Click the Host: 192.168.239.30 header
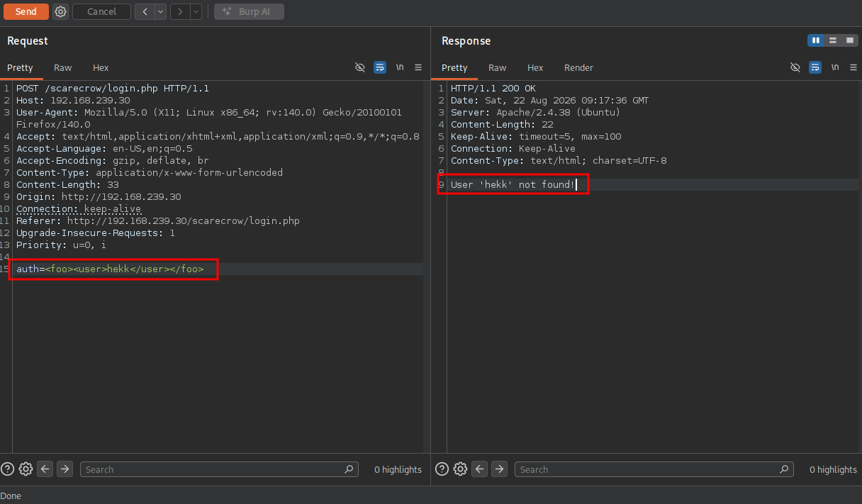Screen dimensions: 862x504 pos(73,101)
